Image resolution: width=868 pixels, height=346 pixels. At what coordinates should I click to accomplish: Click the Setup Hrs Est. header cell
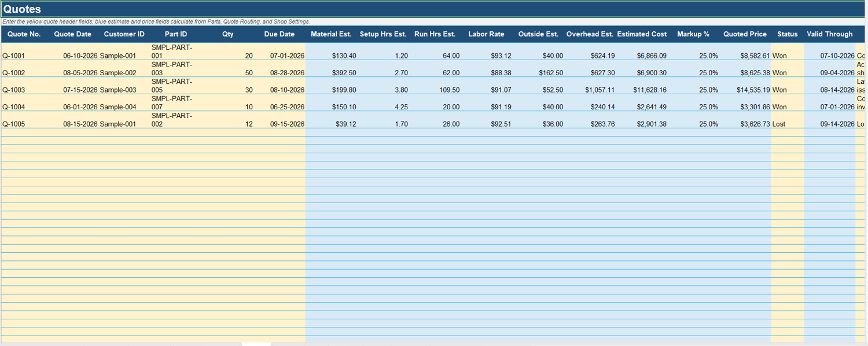pyautogui.click(x=383, y=34)
